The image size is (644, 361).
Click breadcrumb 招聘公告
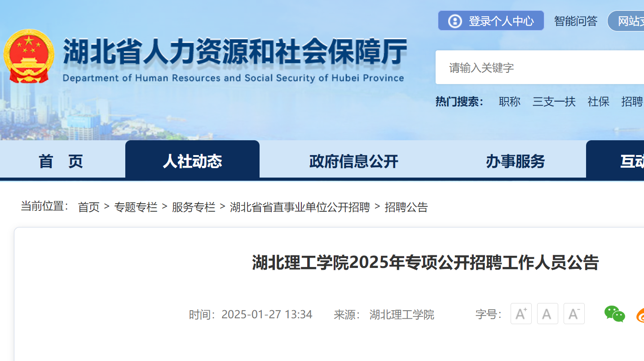click(x=406, y=207)
